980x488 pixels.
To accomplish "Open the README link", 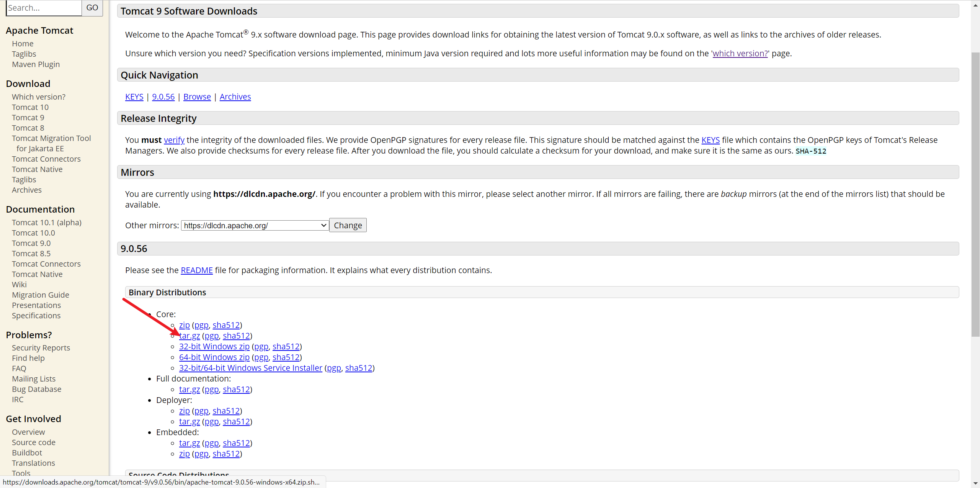I will 197,270.
